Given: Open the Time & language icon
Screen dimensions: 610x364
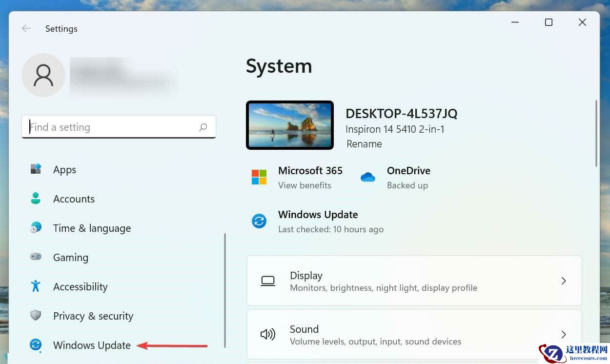Looking at the screenshot, I should tap(36, 228).
